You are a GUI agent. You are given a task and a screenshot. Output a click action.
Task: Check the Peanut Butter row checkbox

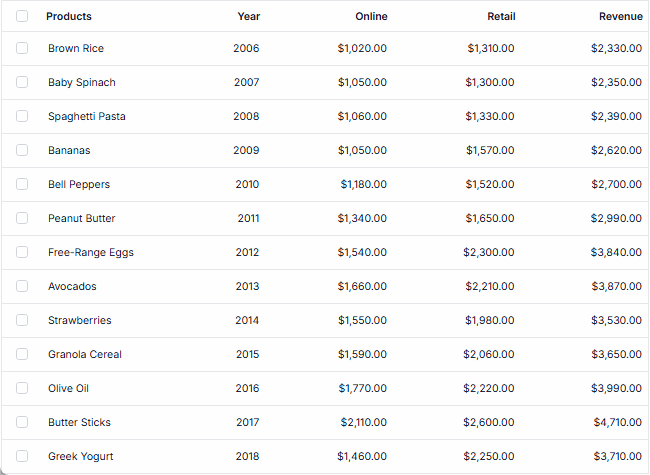22,218
